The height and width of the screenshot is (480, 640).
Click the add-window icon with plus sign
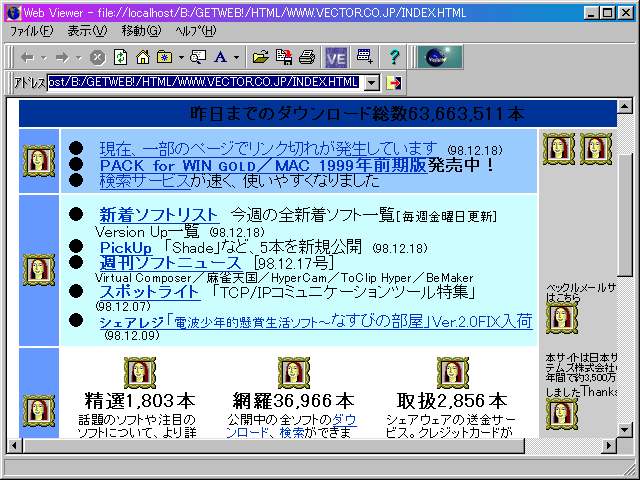click(x=364, y=57)
